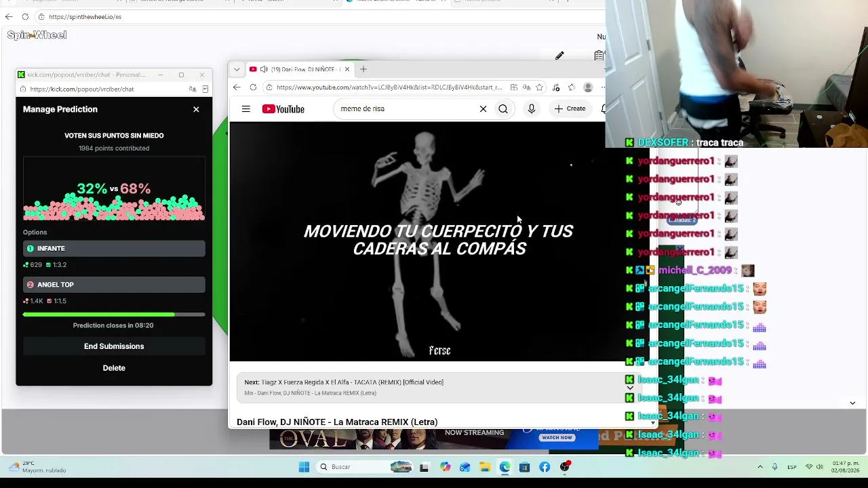Open the favorites list in the YouTube toolbar
Image resolution: width=868 pixels, height=488 pixels.
click(572, 87)
